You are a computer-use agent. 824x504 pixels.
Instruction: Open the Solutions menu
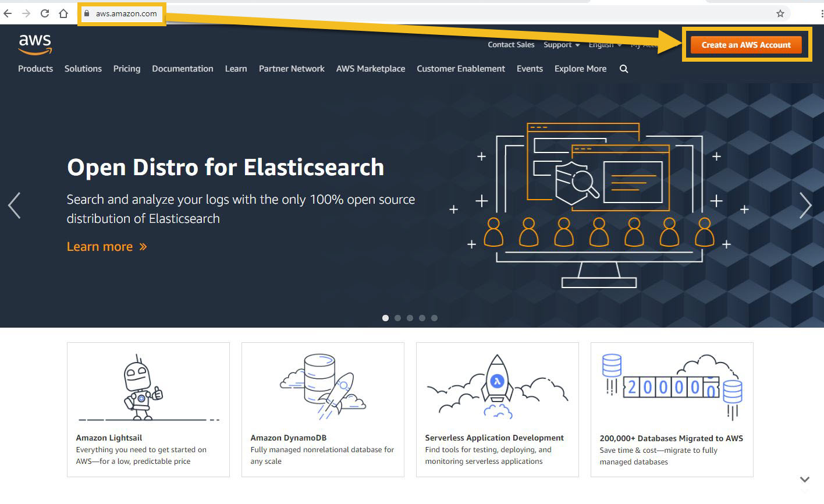point(83,69)
